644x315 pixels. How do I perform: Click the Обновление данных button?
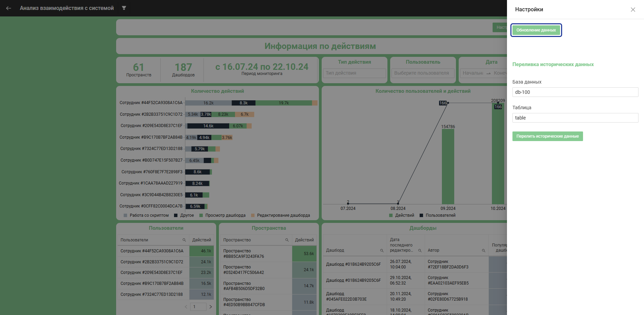pyautogui.click(x=536, y=30)
